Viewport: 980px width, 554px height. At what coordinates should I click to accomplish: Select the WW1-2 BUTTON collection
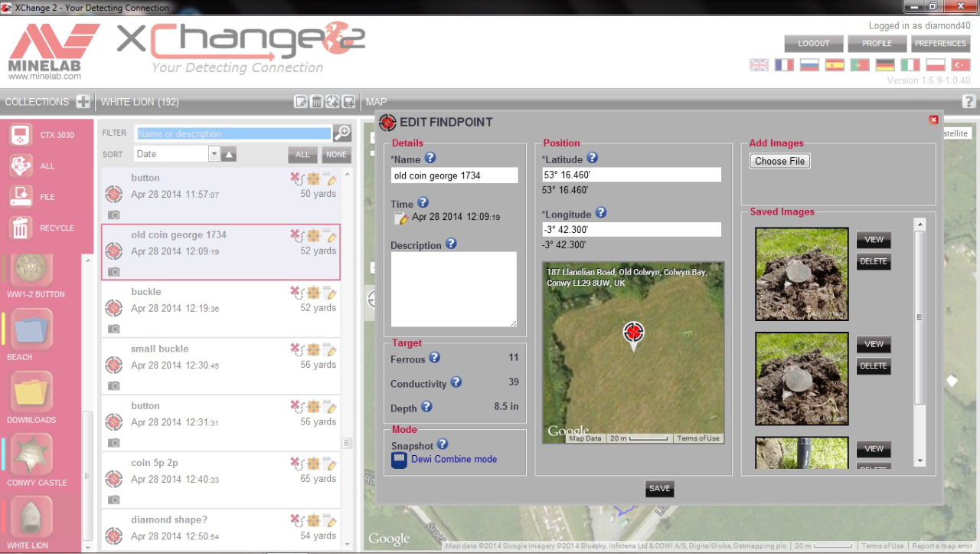coord(32,270)
